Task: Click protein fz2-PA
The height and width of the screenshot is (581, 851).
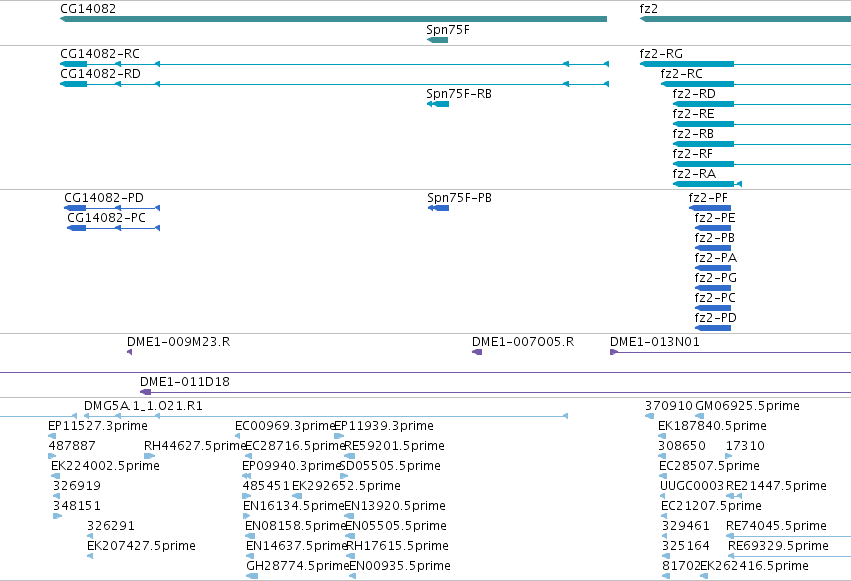Action: pos(713,268)
